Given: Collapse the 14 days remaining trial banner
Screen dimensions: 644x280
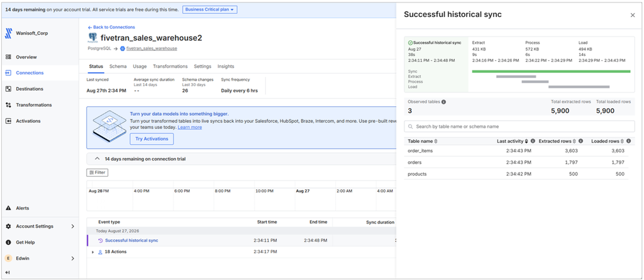Looking at the screenshot, I should (x=97, y=159).
